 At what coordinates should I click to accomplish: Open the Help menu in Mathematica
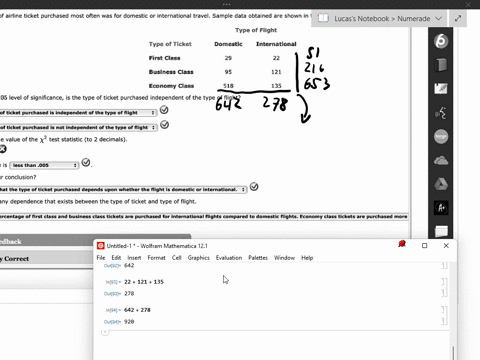pyautogui.click(x=307, y=258)
